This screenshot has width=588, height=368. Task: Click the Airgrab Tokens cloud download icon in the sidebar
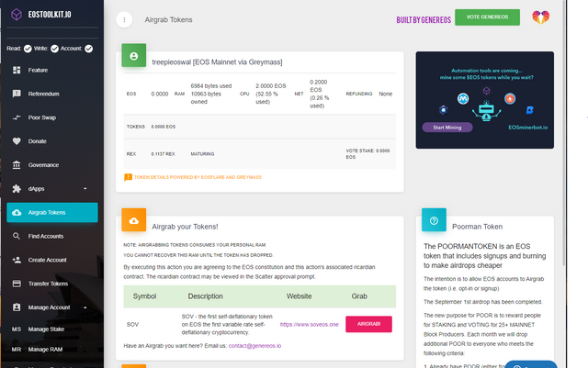(x=17, y=213)
